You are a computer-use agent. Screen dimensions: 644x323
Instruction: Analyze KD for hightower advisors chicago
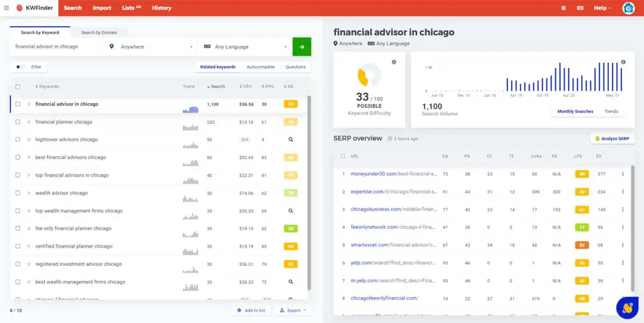(291, 140)
